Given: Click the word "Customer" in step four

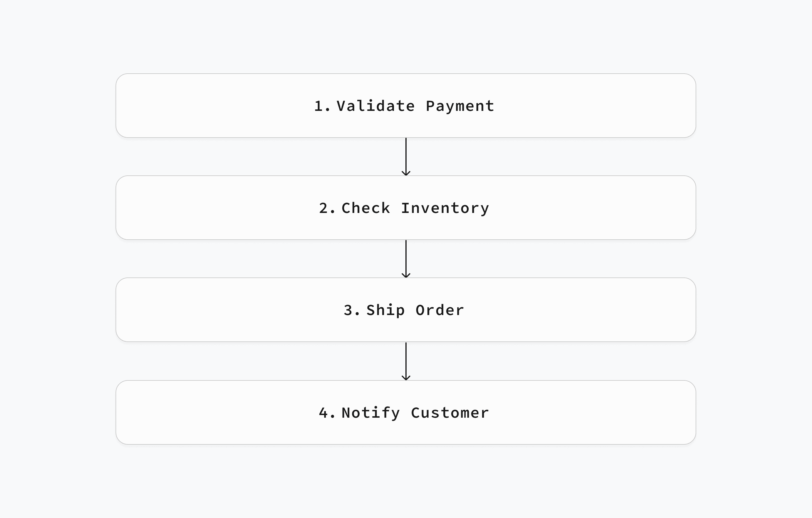Looking at the screenshot, I should (x=450, y=413).
